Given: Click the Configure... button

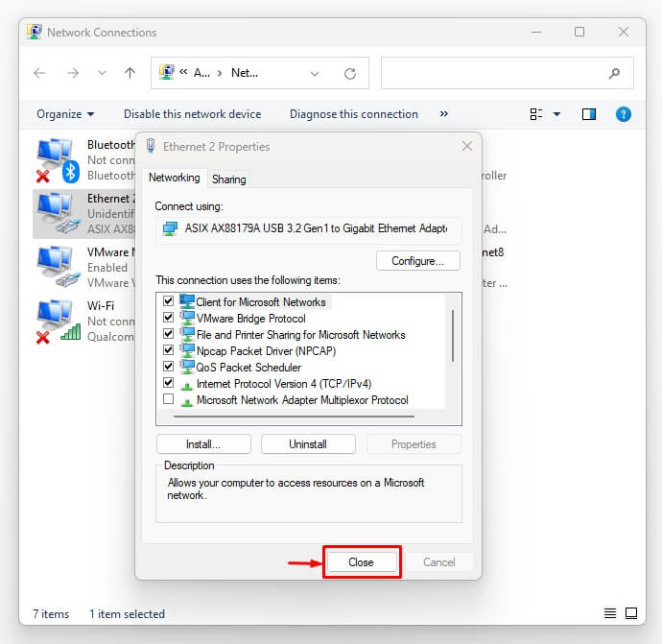Looking at the screenshot, I should 417,261.
